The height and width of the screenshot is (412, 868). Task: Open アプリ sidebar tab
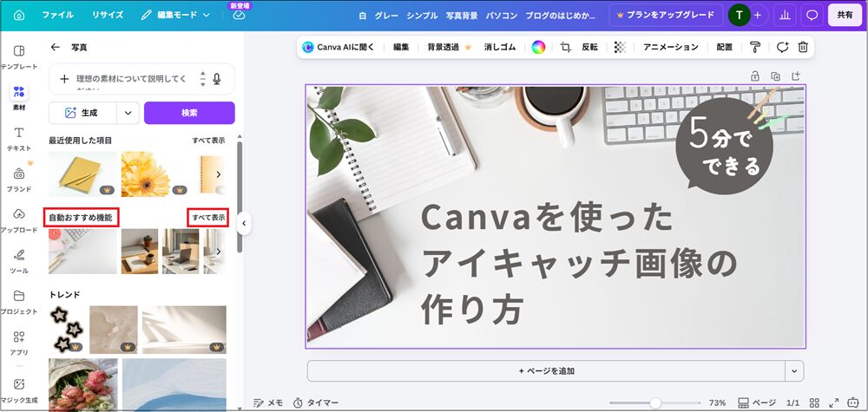19,343
